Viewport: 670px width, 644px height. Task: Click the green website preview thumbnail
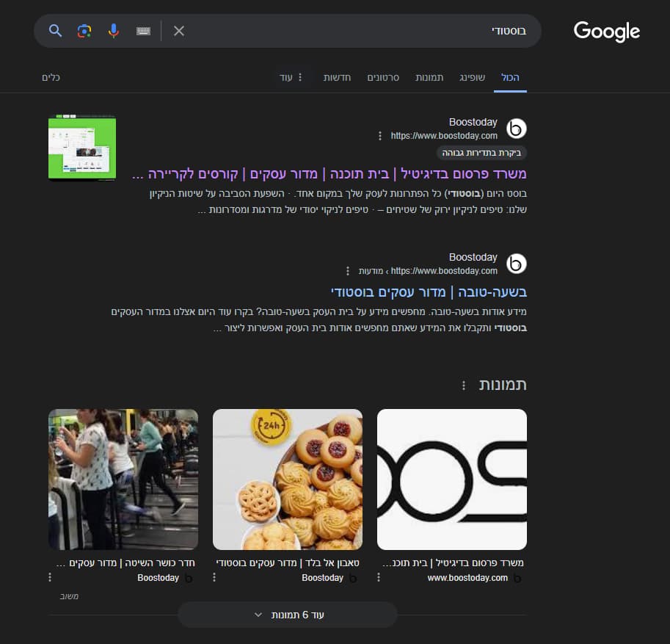[82, 148]
